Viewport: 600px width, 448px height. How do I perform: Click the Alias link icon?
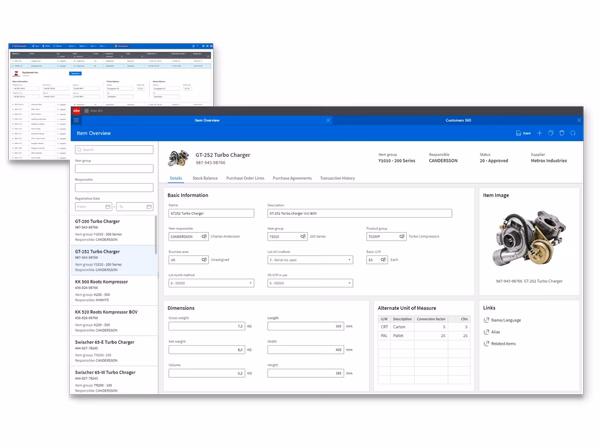click(487, 332)
